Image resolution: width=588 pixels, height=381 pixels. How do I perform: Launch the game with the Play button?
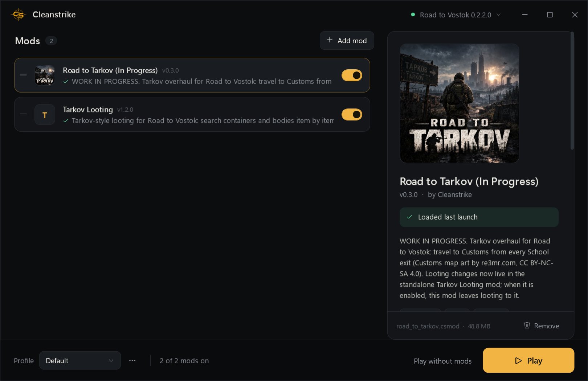pyautogui.click(x=528, y=360)
